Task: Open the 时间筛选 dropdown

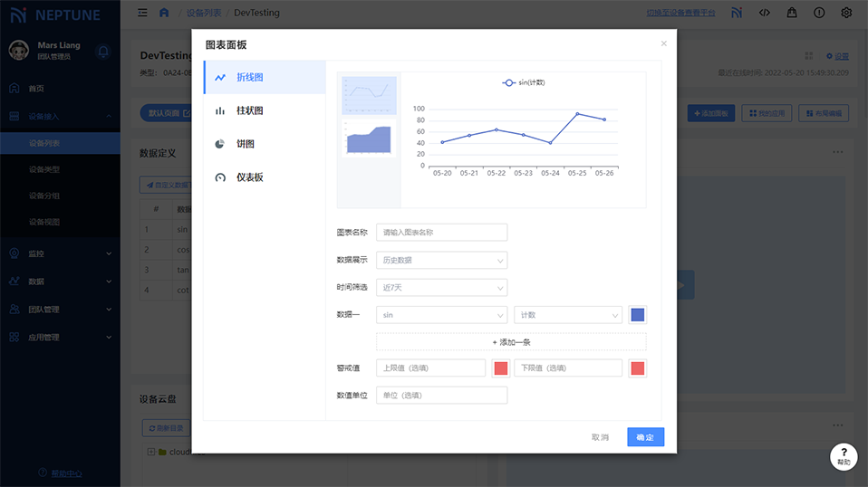Action: pos(441,288)
